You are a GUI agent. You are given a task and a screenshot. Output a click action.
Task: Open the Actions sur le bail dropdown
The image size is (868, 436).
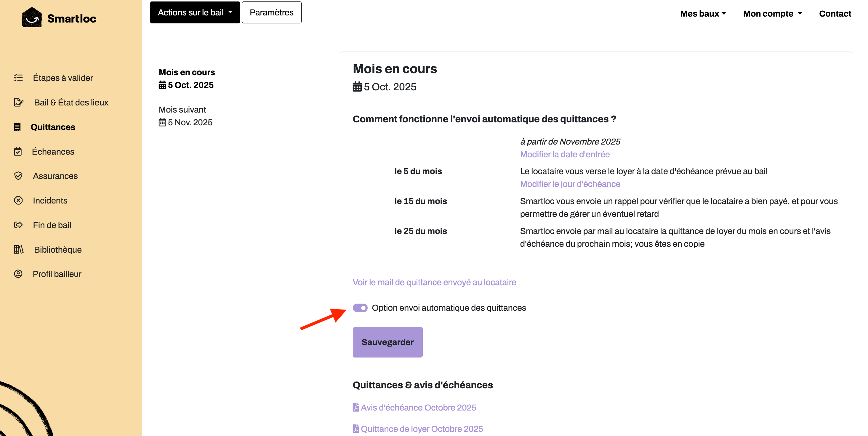click(195, 12)
